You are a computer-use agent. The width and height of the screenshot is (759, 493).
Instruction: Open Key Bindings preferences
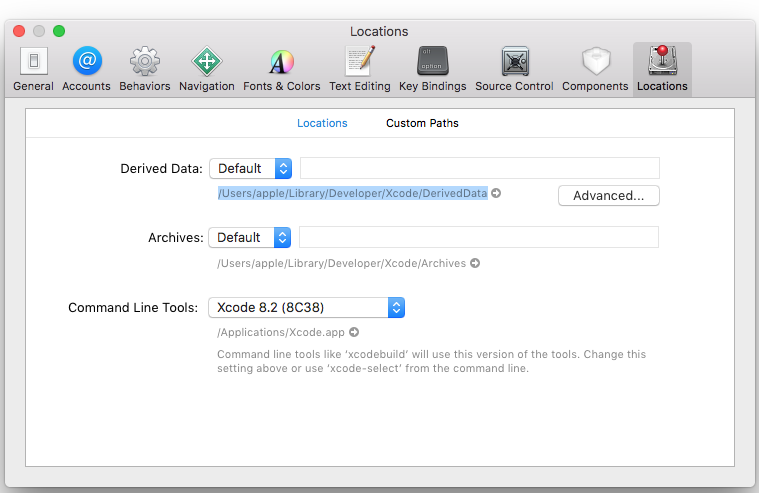433,69
